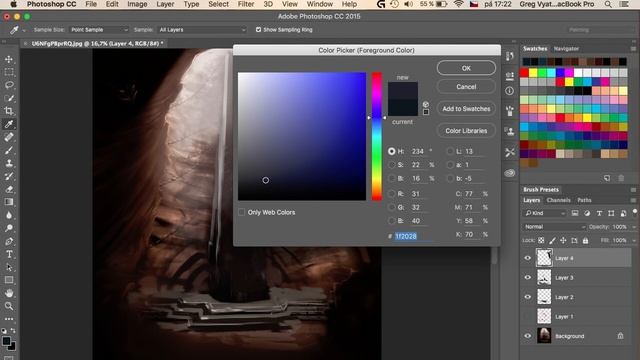The height and width of the screenshot is (360, 640).
Task: Select the Crop tool
Action: coord(9,111)
